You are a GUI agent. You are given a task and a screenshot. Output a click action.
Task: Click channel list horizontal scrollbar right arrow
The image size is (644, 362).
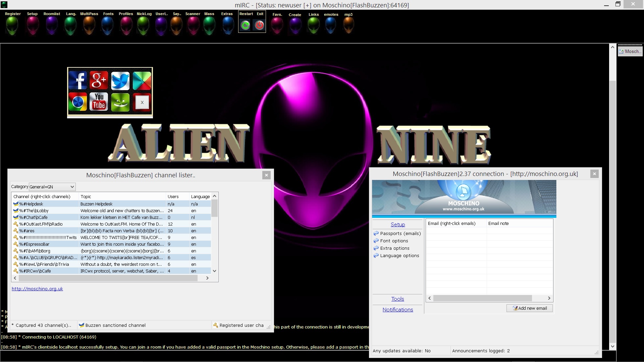[x=207, y=278]
